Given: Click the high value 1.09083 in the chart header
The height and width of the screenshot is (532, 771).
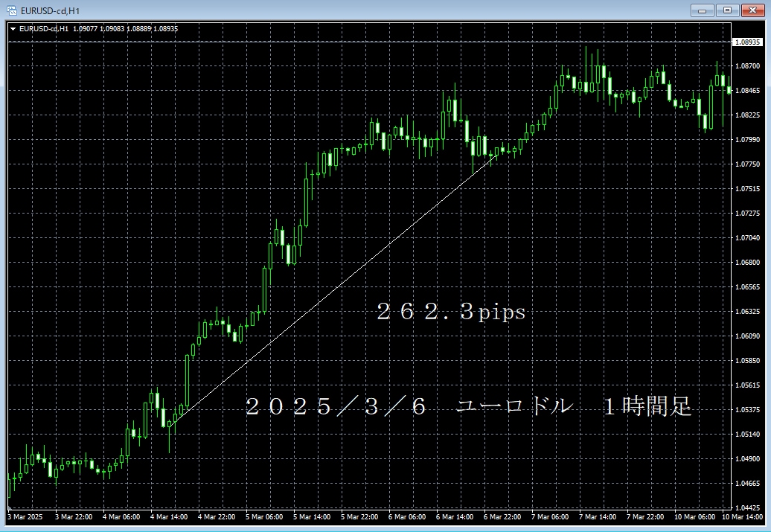Looking at the screenshot, I should pyautogui.click(x=112, y=29).
